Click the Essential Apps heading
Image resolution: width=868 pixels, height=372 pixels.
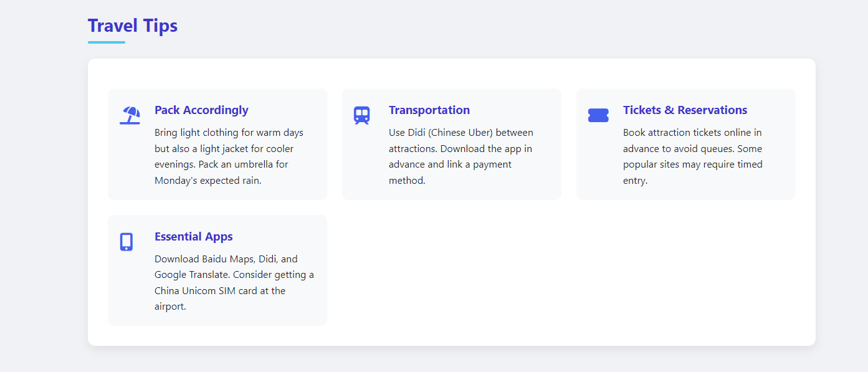pos(194,237)
